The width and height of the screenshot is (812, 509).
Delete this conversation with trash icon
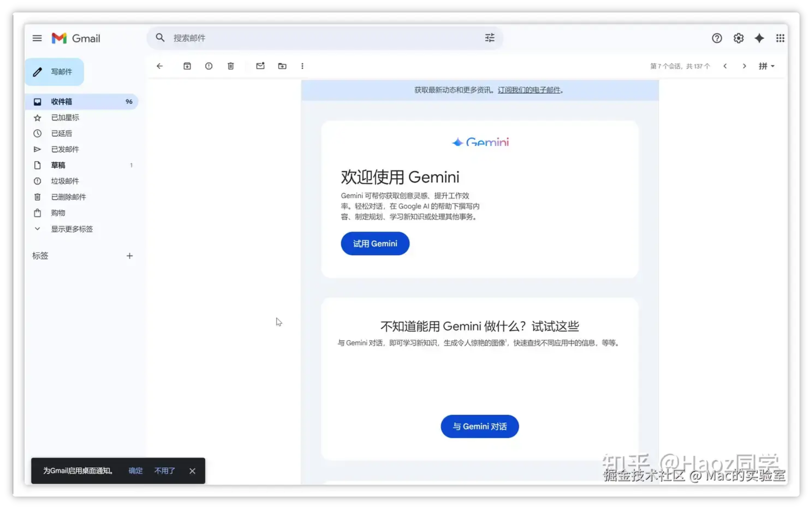[231, 66]
